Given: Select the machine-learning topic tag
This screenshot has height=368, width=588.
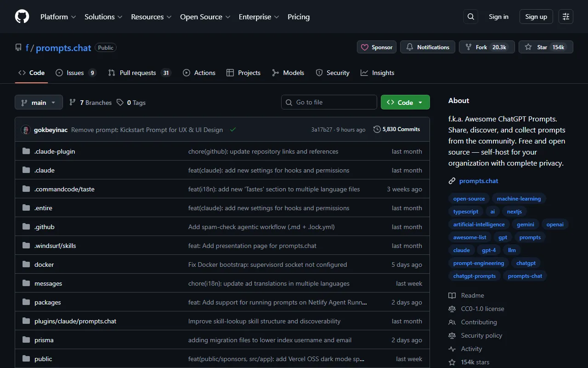Looking at the screenshot, I should (x=519, y=199).
